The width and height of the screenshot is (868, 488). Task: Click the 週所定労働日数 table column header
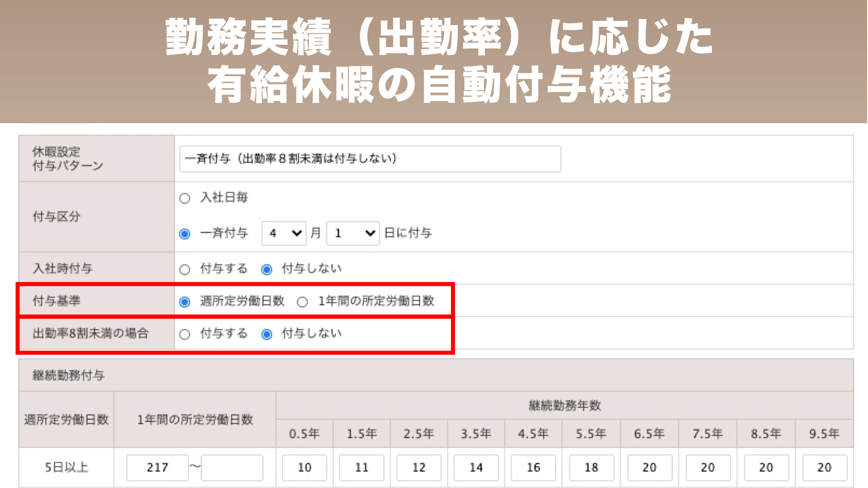(66, 419)
